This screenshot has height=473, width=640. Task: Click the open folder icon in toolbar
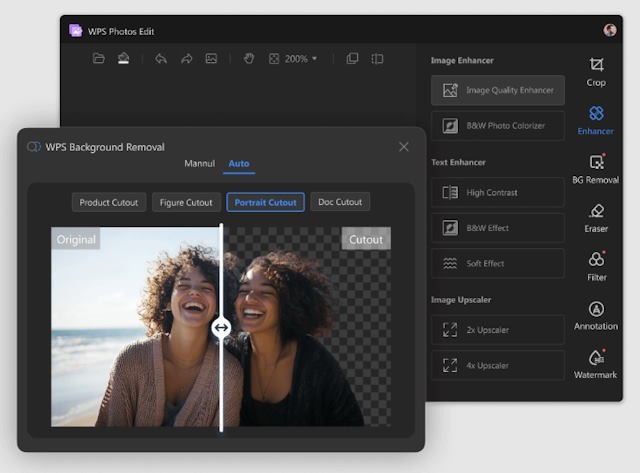(98, 59)
